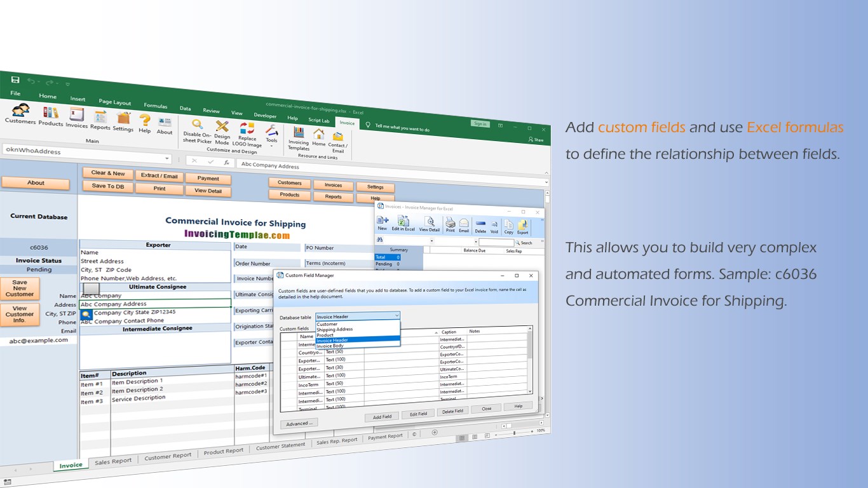Open the Name Box dropdown arrow

[x=167, y=158]
